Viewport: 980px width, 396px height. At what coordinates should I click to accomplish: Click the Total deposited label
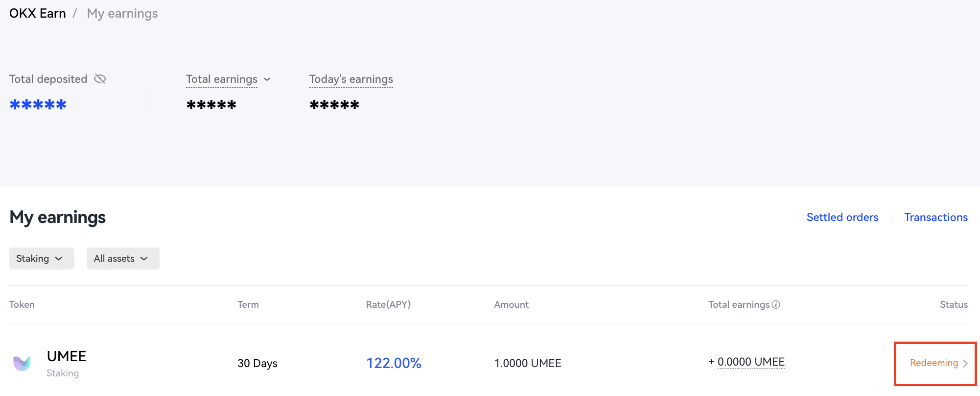(x=48, y=79)
